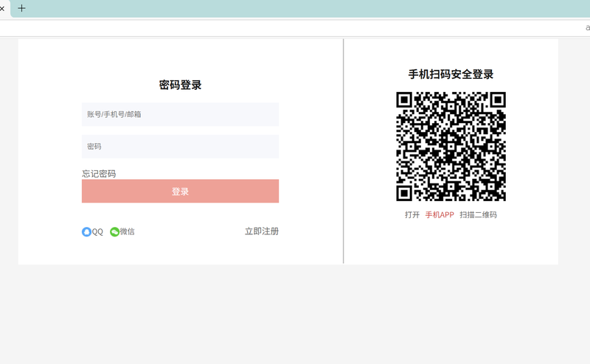The height and width of the screenshot is (364, 590).
Task: Click the 打开 text below QR code
Action: (412, 214)
